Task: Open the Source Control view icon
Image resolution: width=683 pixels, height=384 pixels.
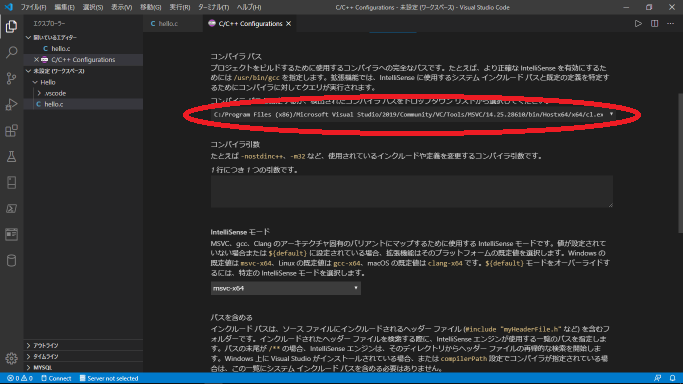Action: tap(11, 78)
